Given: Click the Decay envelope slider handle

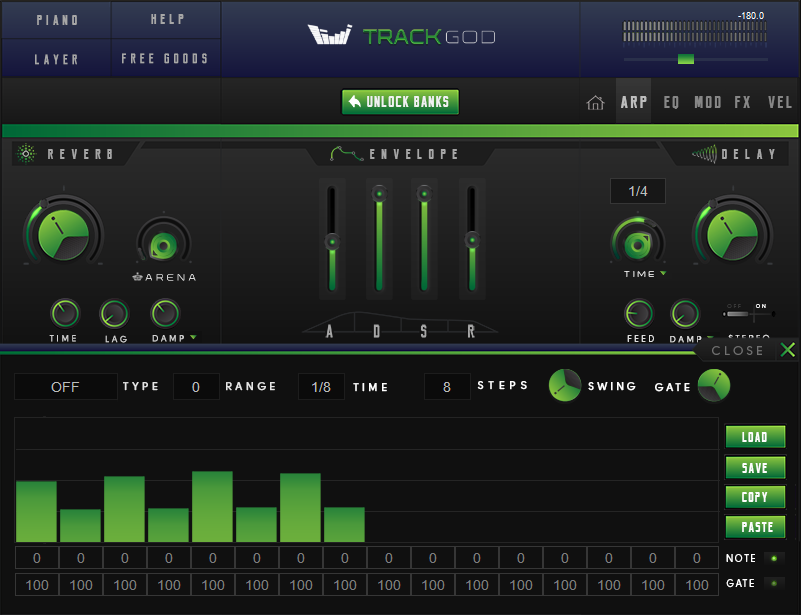Looking at the screenshot, I should 379,194.
